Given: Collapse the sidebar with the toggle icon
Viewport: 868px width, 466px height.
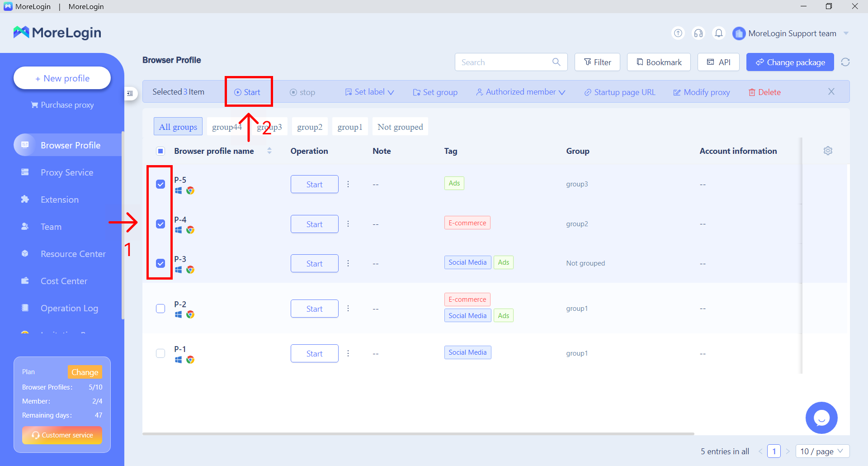Looking at the screenshot, I should (130, 93).
